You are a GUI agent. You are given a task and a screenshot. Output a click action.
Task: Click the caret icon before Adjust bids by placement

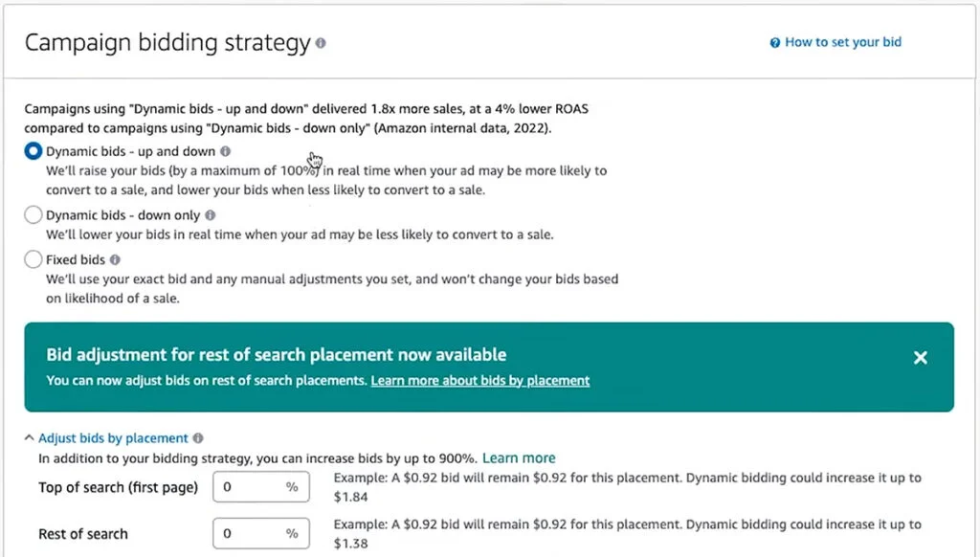(30, 436)
